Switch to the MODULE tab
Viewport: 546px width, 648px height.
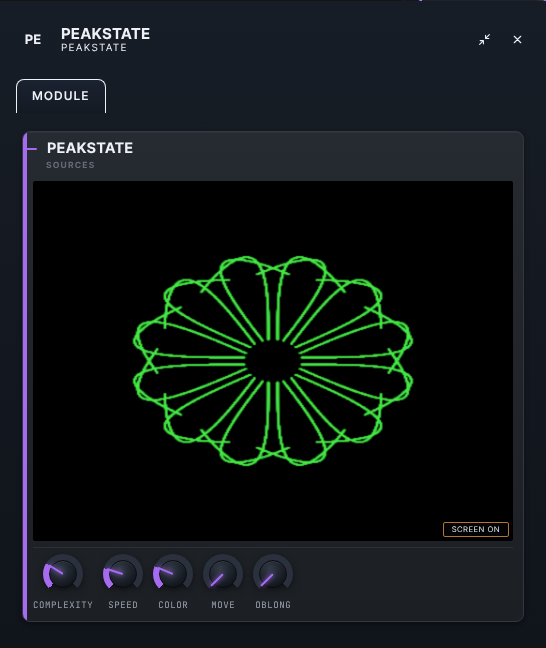coord(61,96)
